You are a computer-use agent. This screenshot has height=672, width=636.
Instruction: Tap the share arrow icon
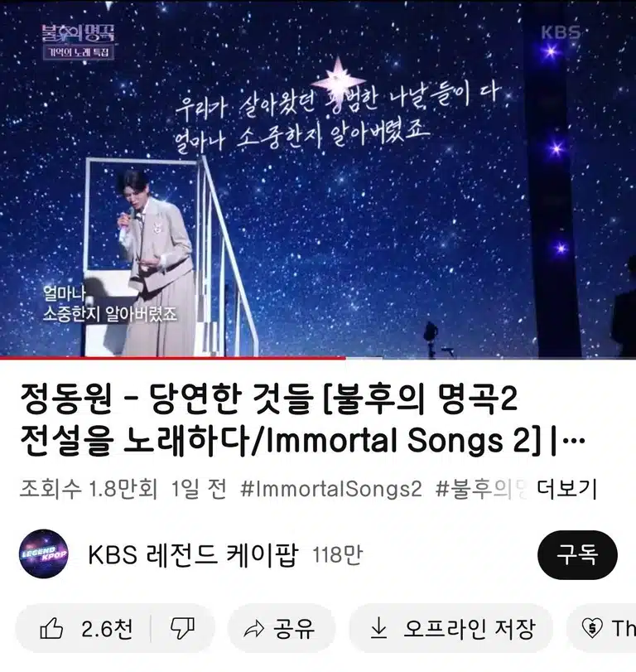pos(253,629)
